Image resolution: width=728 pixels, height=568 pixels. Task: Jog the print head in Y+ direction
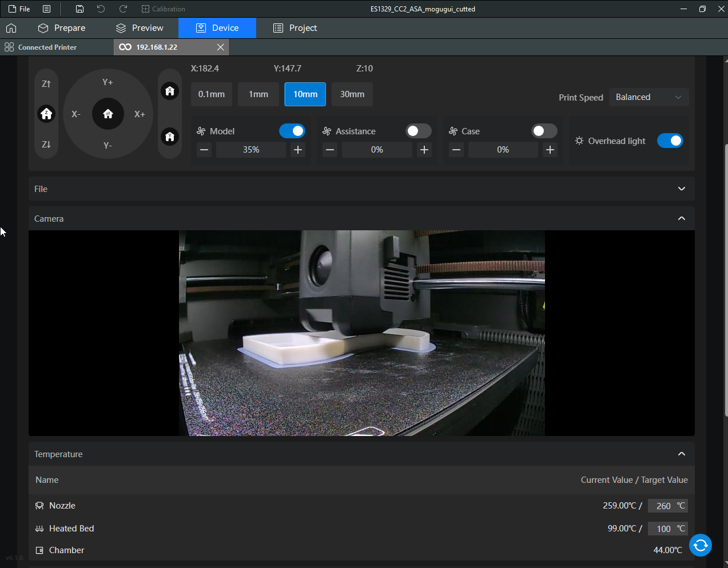tap(108, 82)
